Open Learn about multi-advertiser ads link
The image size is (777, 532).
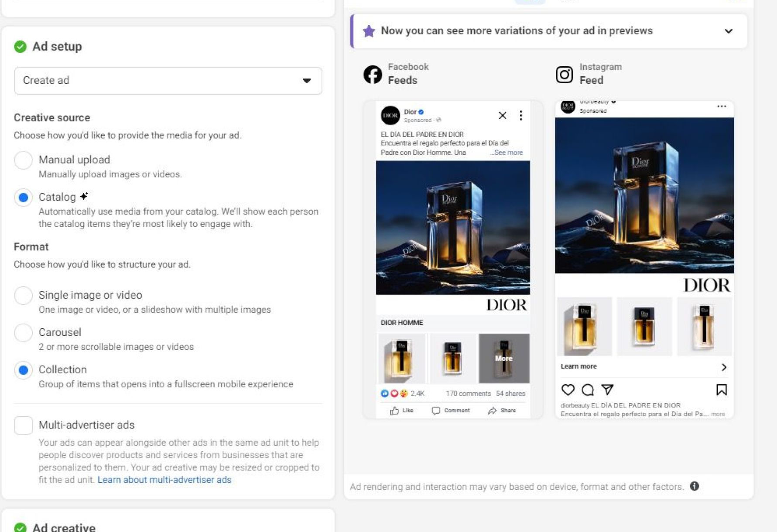(164, 480)
